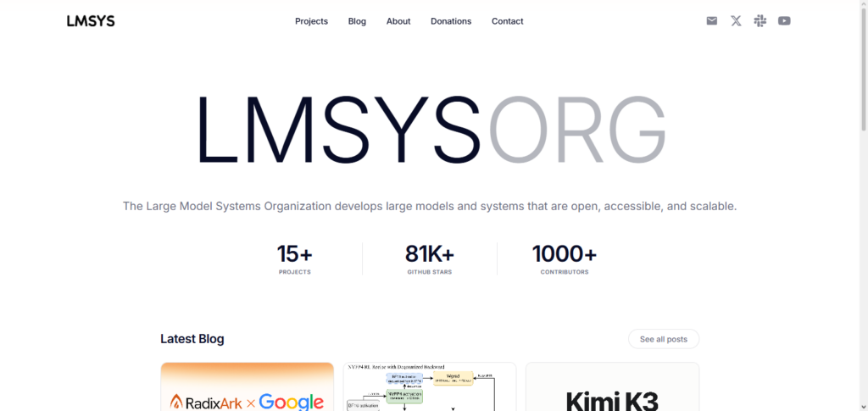Click the Latest Blog heading
This screenshot has height=411, width=868.
[192, 339]
